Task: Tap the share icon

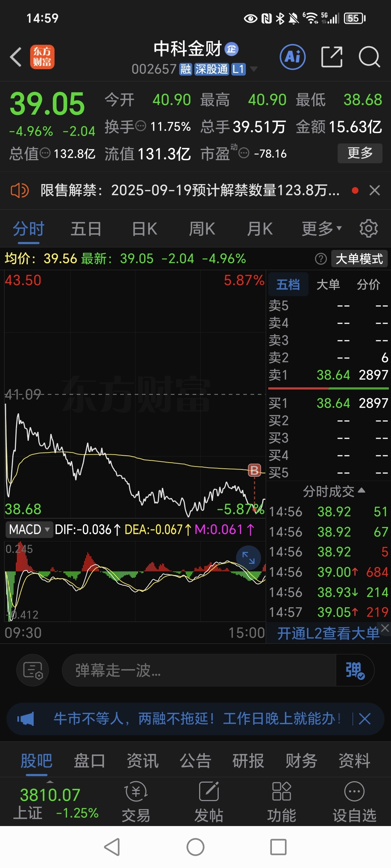Action: (332, 57)
